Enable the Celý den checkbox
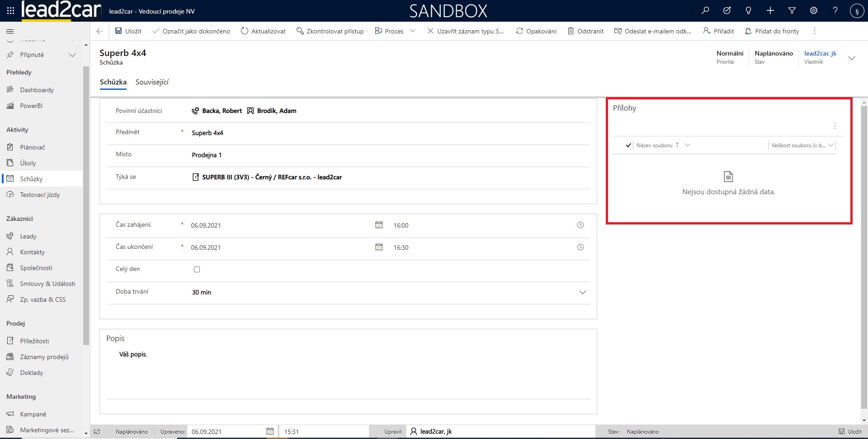This screenshot has height=439, width=868. tap(197, 269)
